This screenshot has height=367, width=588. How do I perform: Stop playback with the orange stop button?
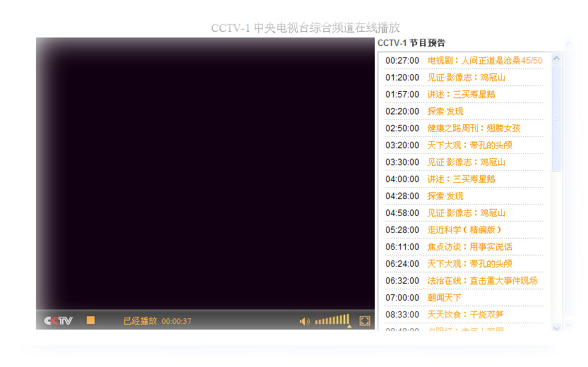tap(91, 320)
